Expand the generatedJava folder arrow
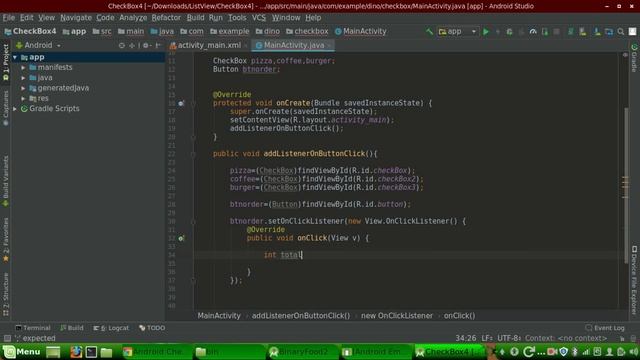The width and height of the screenshot is (640, 360). click(24, 88)
